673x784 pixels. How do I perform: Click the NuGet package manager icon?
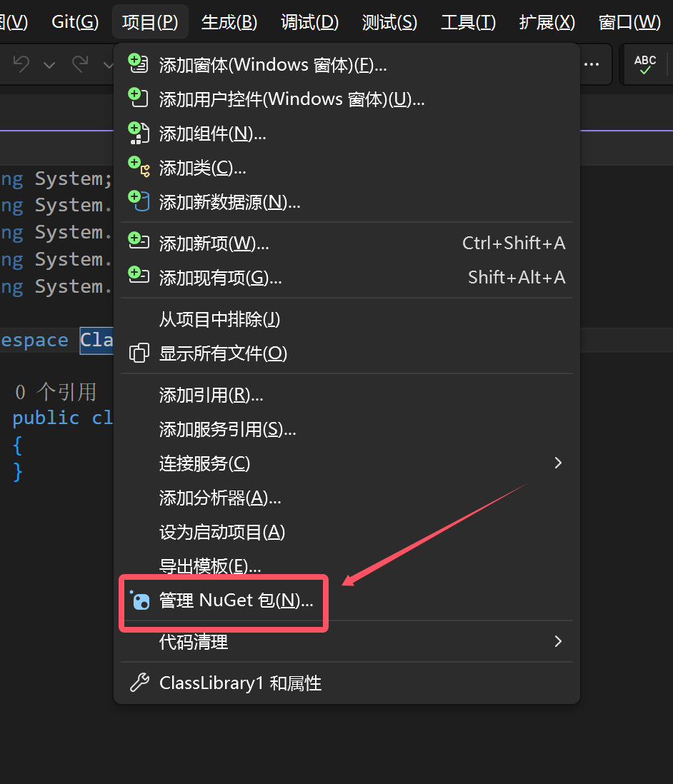pyautogui.click(x=139, y=600)
